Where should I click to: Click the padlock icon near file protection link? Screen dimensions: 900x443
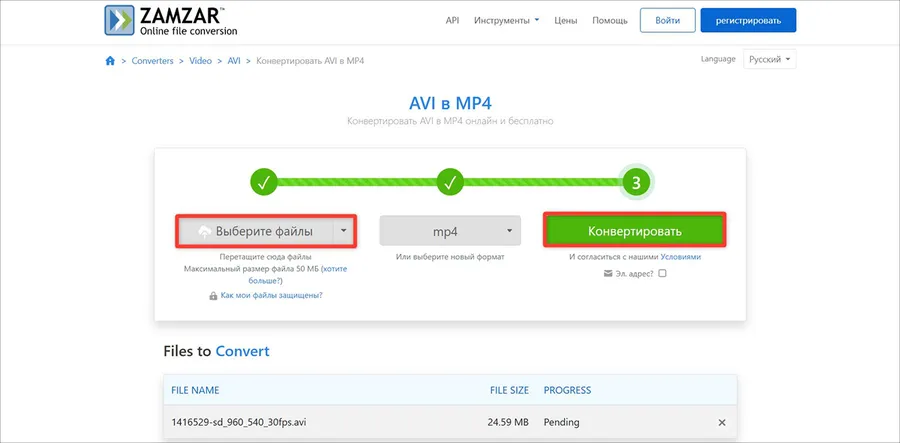tap(214, 296)
